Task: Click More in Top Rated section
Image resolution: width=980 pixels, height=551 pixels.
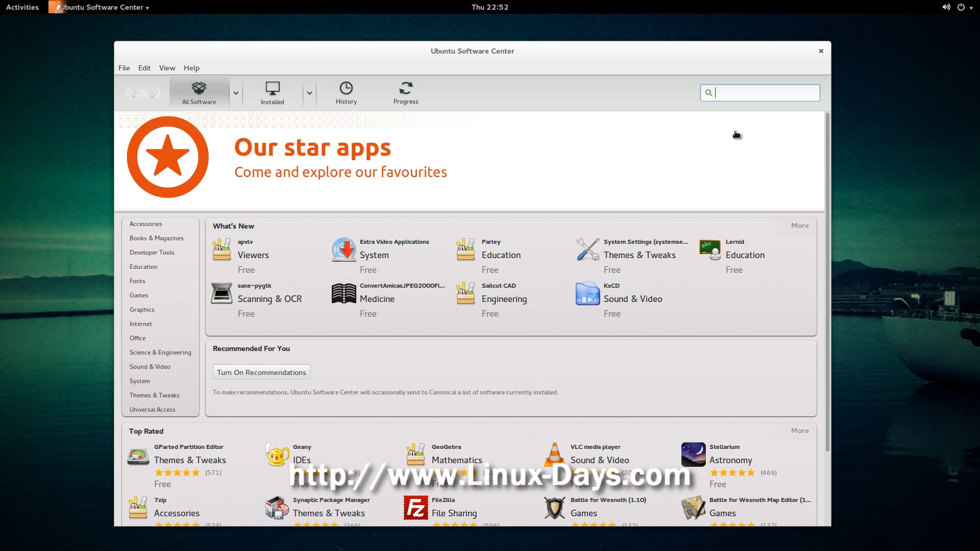Action: [x=800, y=431]
